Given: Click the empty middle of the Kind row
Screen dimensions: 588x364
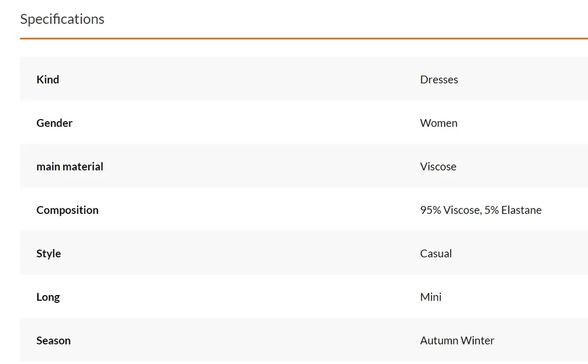Looking at the screenshot, I should pyautogui.click(x=240, y=79).
